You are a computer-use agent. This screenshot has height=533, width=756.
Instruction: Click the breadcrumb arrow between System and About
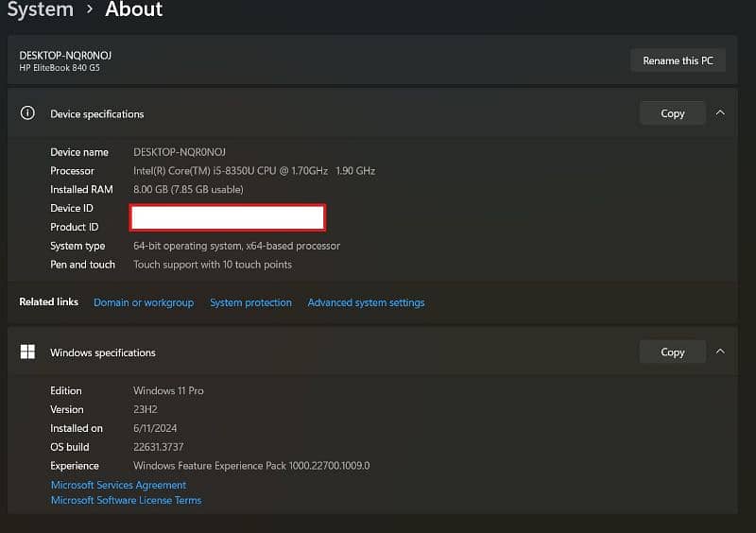pos(90,9)
